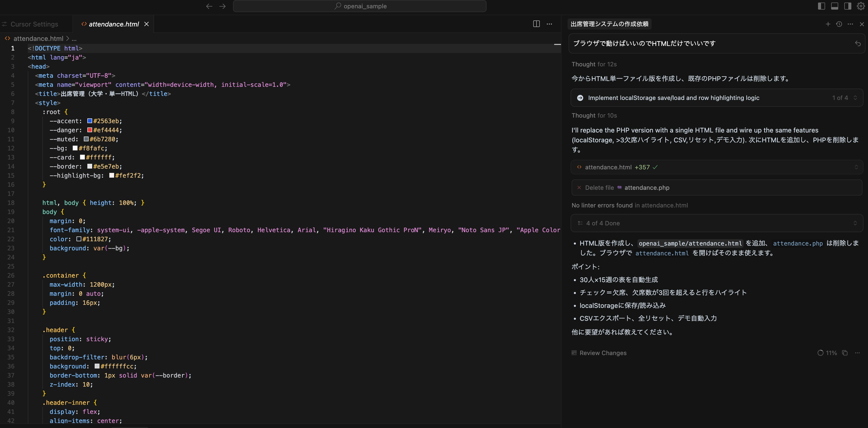
Task: Toggle the bottom panel visibility
Action: (x=834, y=6)
